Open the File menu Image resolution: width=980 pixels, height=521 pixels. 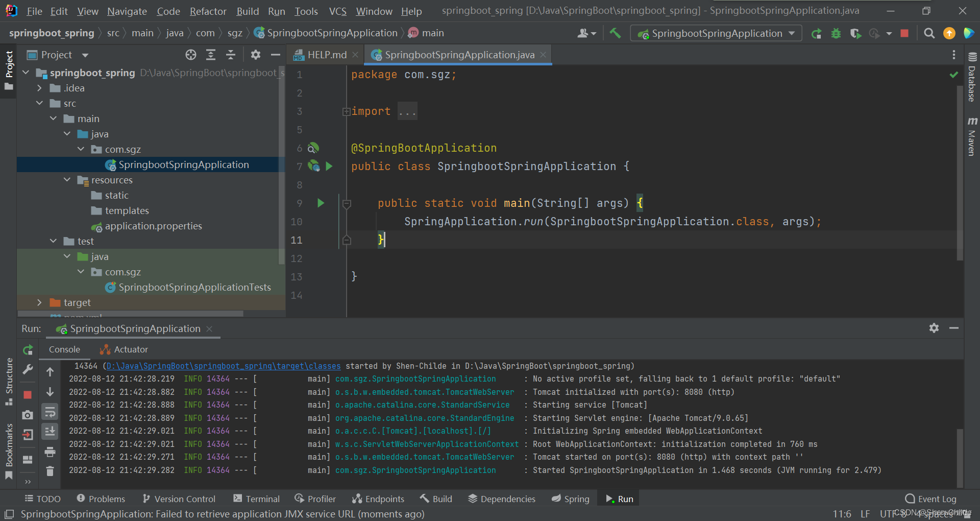pos(34,11)
